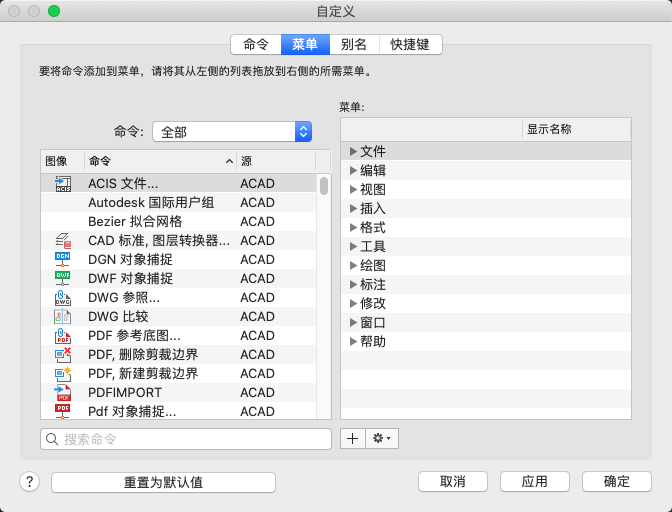
Task: Click the DWG 比较 icon
Action: click(x=63, y=316)
